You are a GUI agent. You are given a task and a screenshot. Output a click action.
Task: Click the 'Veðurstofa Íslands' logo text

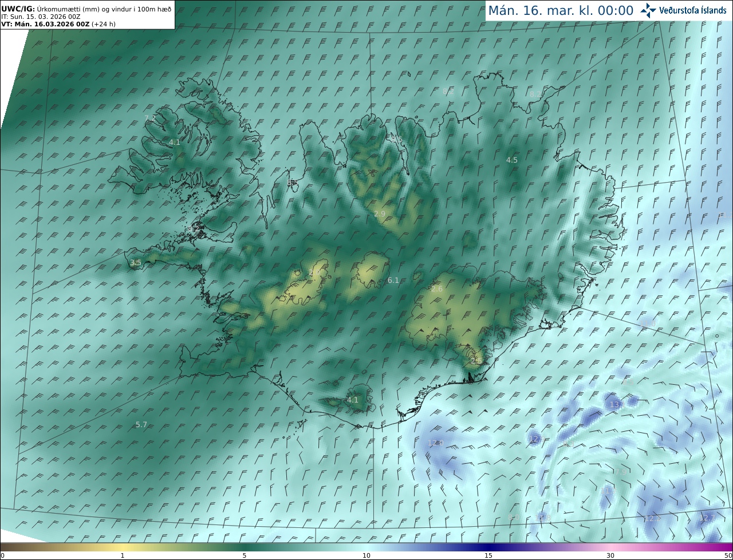[693, 10]
